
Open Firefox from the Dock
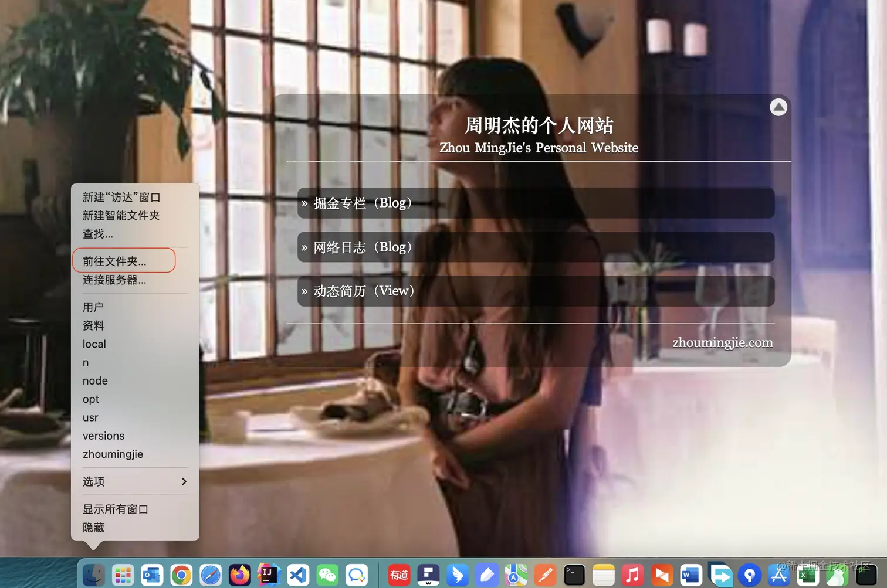click(x=239, y=575)
